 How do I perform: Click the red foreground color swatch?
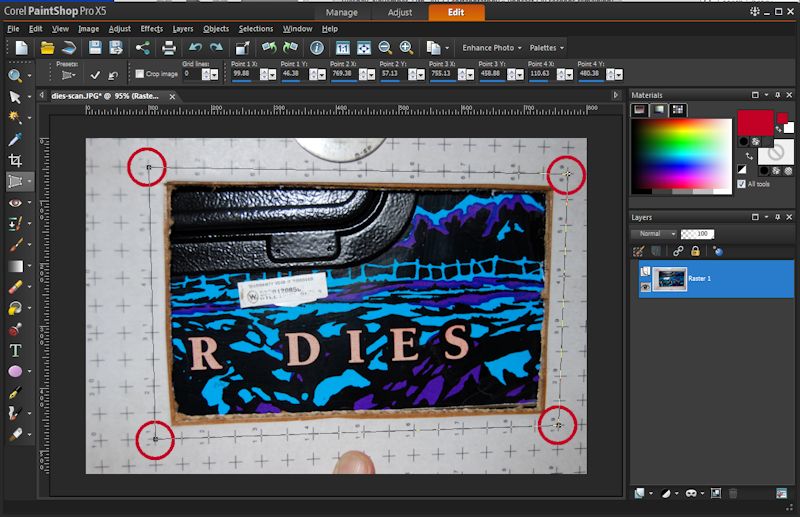pos(755,122)
